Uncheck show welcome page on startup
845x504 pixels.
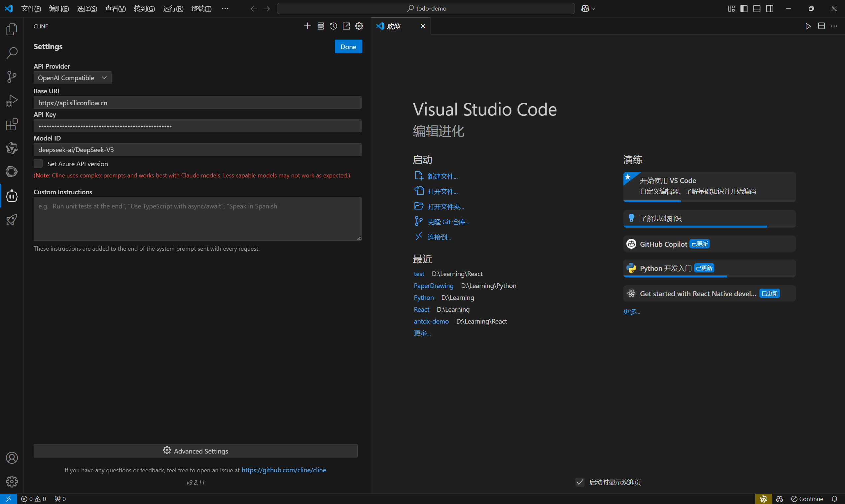(580, 482)
